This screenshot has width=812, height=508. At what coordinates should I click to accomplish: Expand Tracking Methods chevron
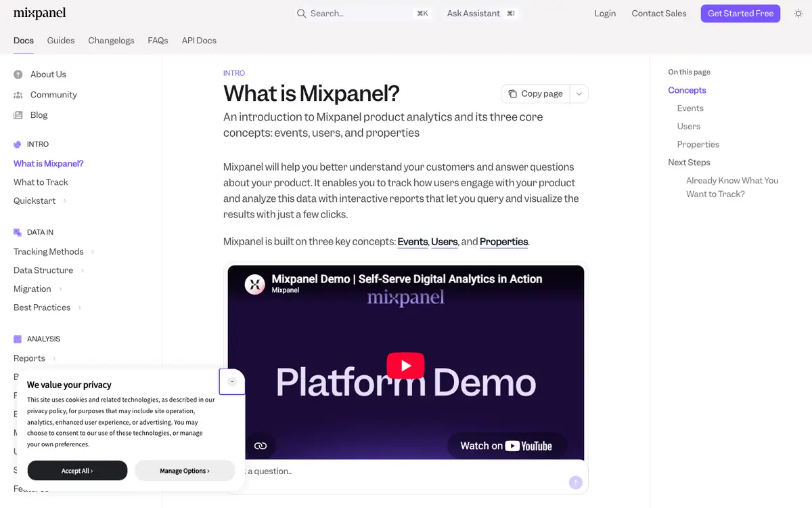coord(92,252)
